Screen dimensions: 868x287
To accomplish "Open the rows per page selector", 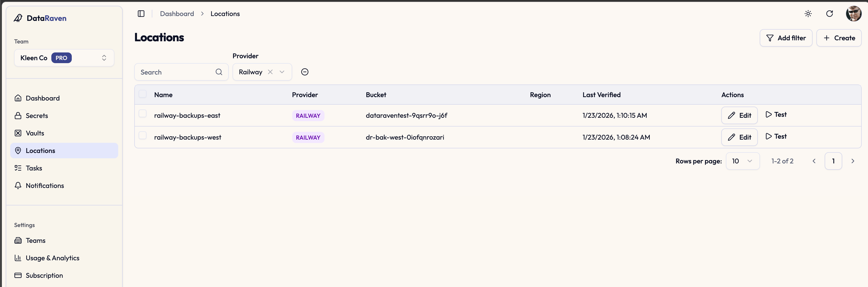I will click(743, 161).
